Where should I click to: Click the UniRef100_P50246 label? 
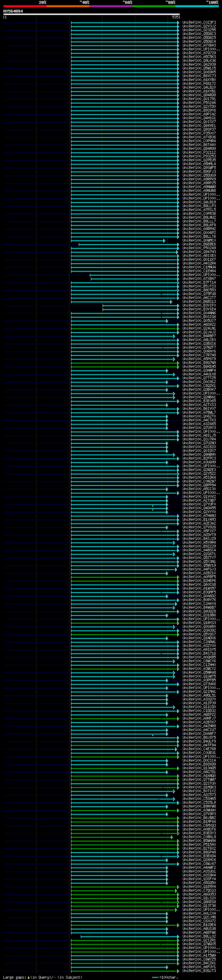coord(199,103)
